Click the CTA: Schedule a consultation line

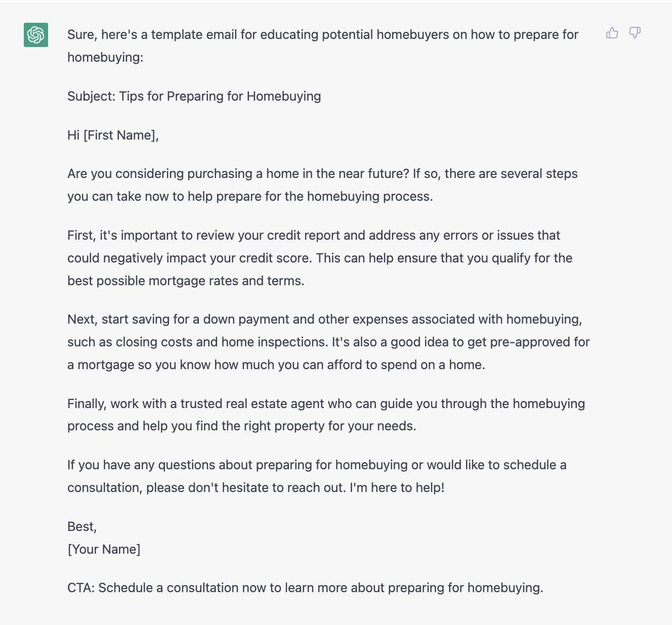(305, 588)
